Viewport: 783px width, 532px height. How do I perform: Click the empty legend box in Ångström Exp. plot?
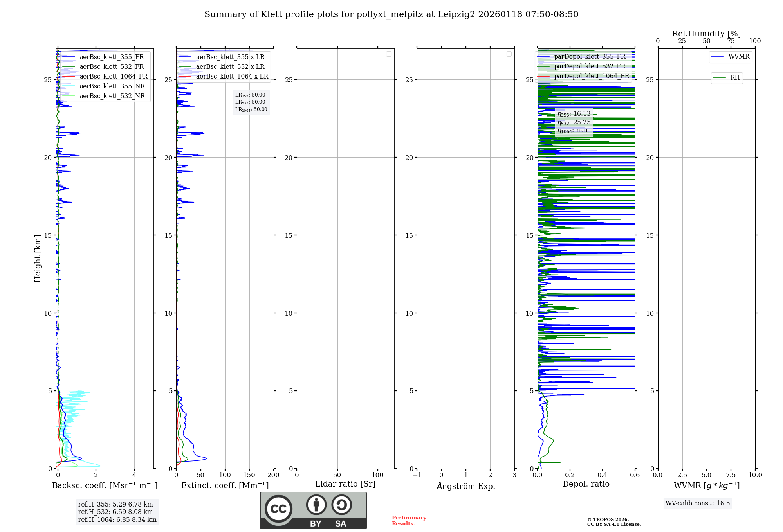pyautogui.click(x=509, y=54)
